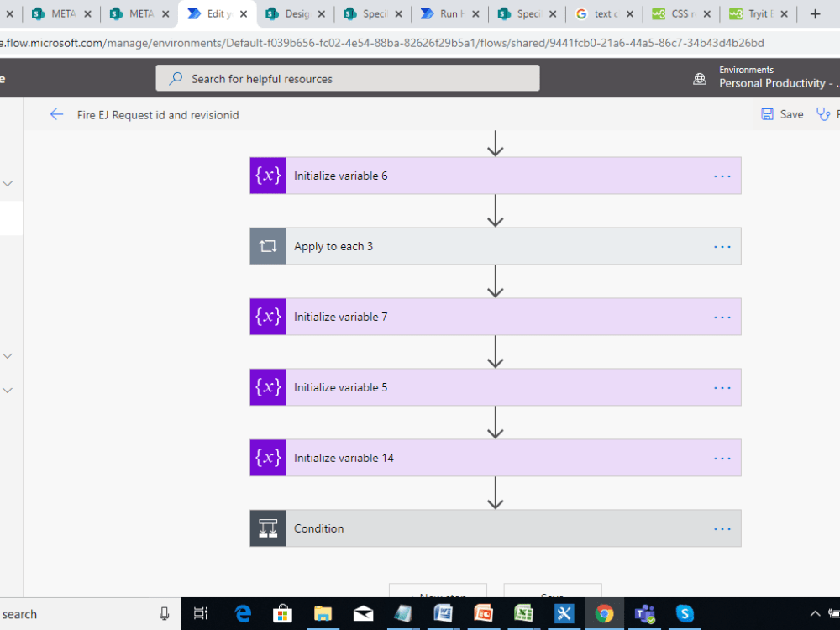
Task: Click the Environments globe icon
Action: [x=700, y=76]
